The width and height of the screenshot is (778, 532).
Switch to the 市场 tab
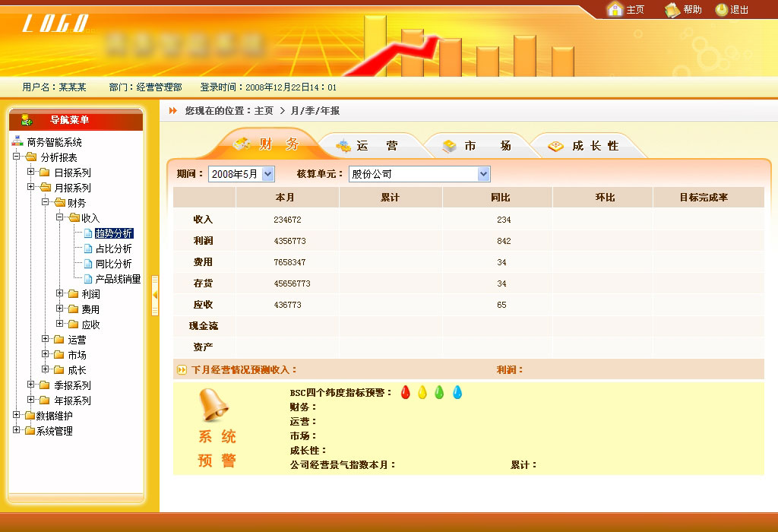point(481,146)
